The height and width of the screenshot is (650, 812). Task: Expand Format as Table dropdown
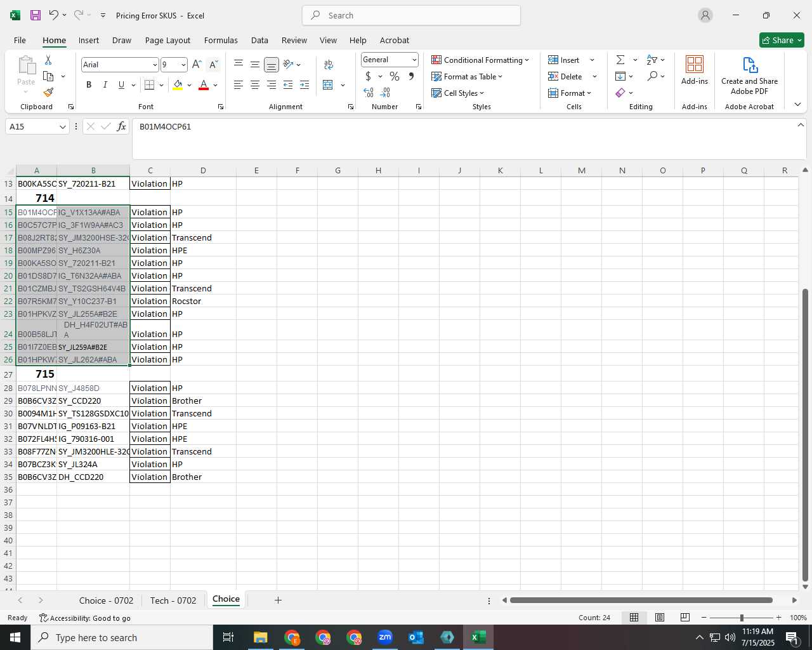point(467,76)
